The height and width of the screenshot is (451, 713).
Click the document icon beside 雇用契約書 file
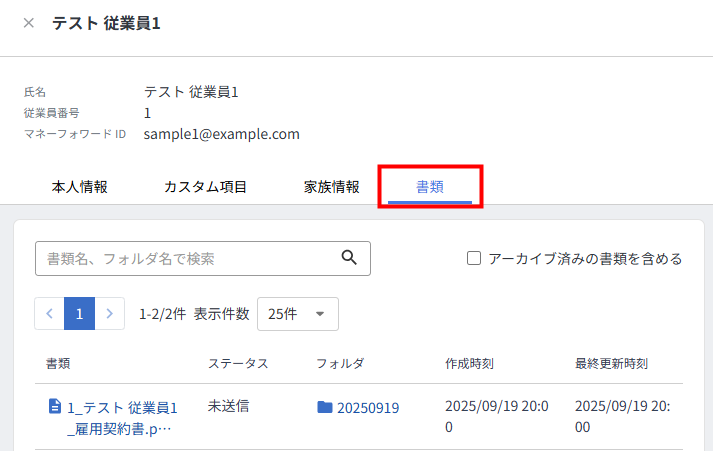coord(55,407)
